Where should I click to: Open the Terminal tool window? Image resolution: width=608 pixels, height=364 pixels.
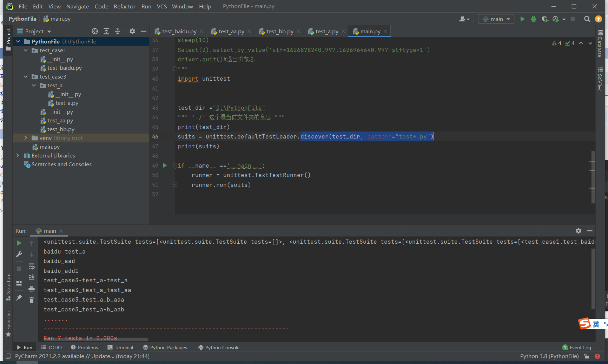[x=120, y=348]
